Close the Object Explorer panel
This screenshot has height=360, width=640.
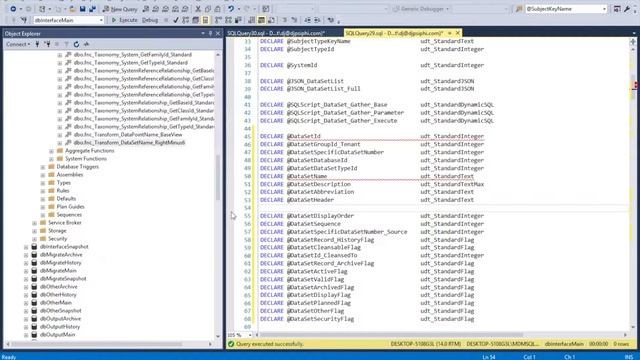(x=218, y=33)
